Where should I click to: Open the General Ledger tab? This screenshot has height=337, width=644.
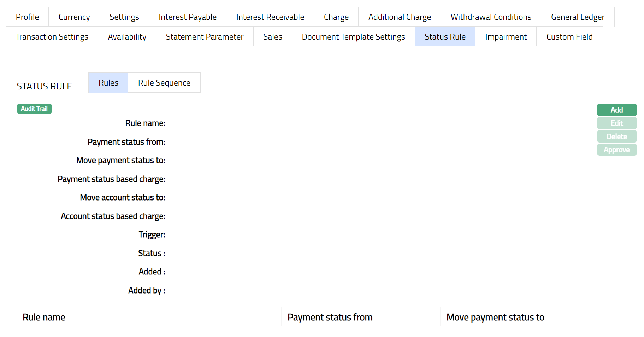577,17
